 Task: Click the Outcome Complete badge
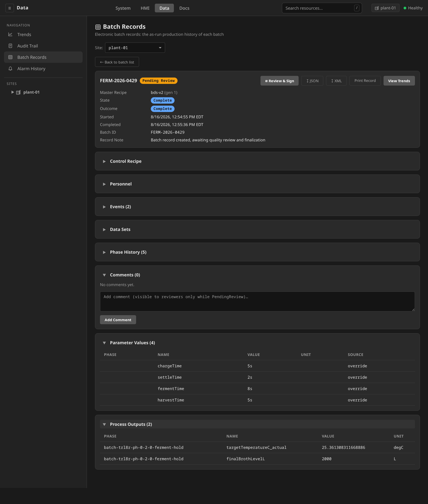point(163,109)
